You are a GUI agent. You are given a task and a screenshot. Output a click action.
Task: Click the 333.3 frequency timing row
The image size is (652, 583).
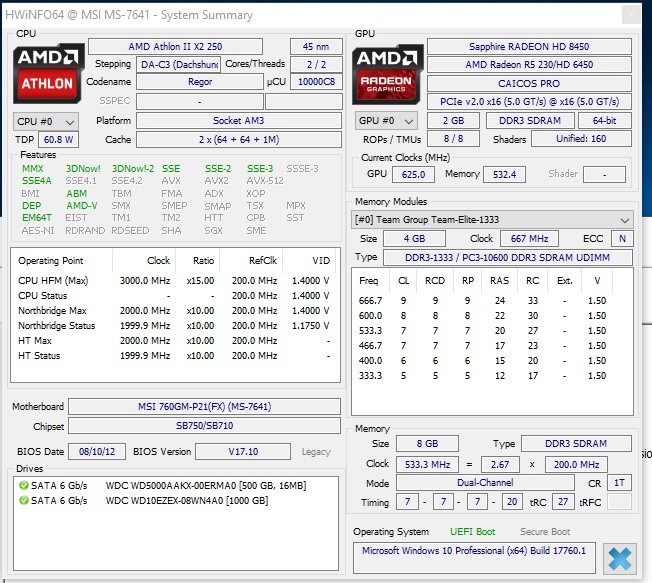(482, 375)
